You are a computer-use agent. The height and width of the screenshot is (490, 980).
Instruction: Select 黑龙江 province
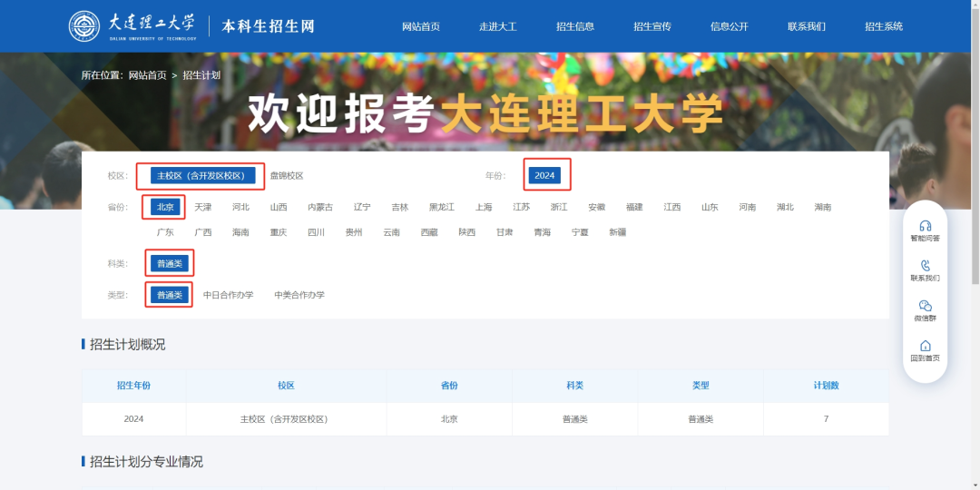pyautogui.click(x=441, y=207)
